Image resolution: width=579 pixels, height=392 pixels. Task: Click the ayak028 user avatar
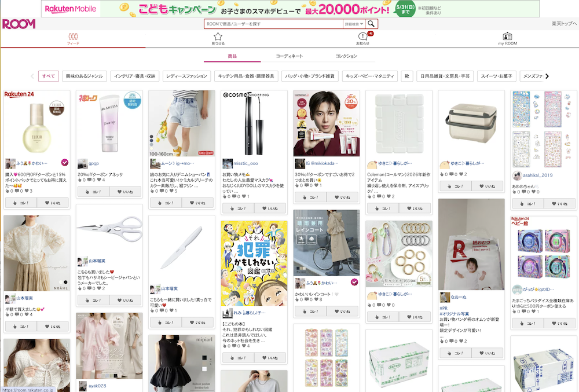point(83,386)
